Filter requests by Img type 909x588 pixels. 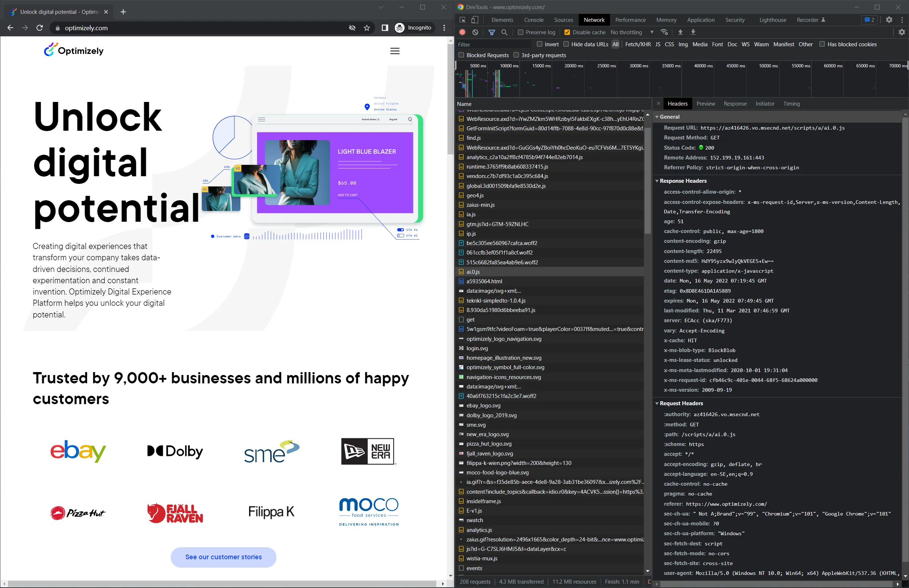coord(683,44)
